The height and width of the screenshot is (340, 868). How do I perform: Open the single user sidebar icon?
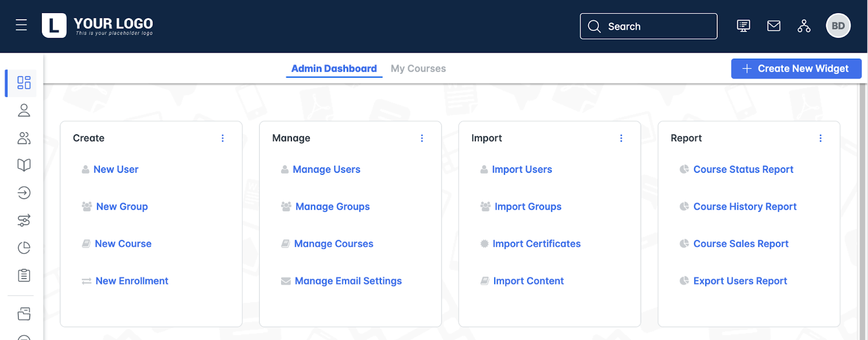click(24, 110)
